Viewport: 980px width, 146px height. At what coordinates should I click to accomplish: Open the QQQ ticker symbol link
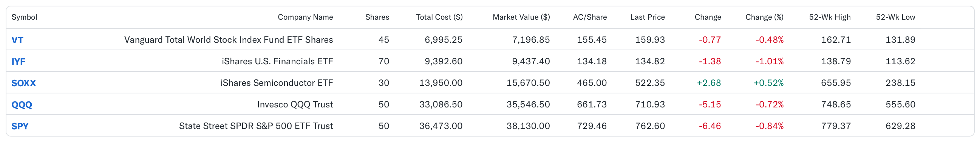pyautogui.click(x=22, y=104)
